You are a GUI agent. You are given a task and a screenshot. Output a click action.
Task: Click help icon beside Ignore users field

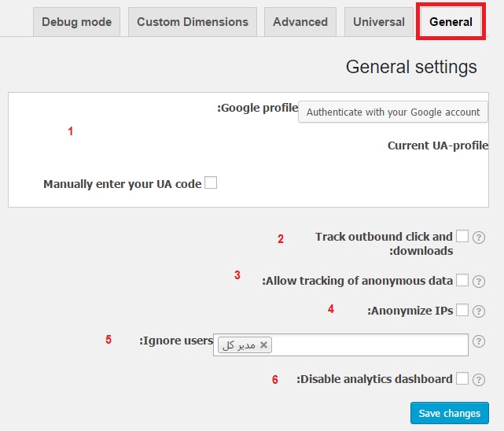pos(478,341)
